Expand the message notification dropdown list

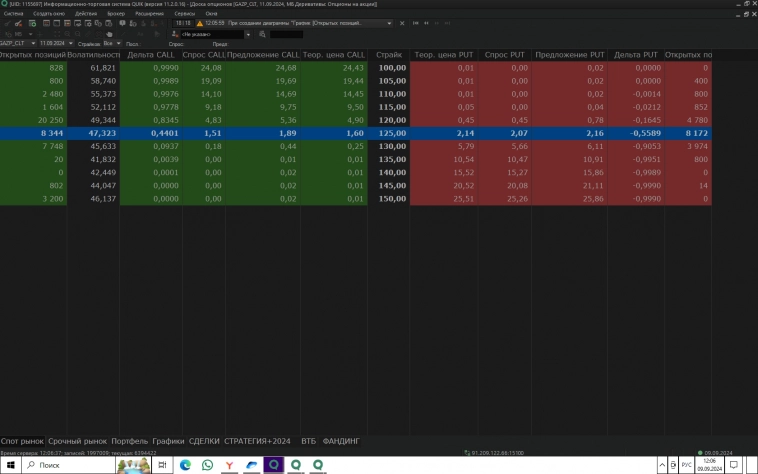[389, 22]
